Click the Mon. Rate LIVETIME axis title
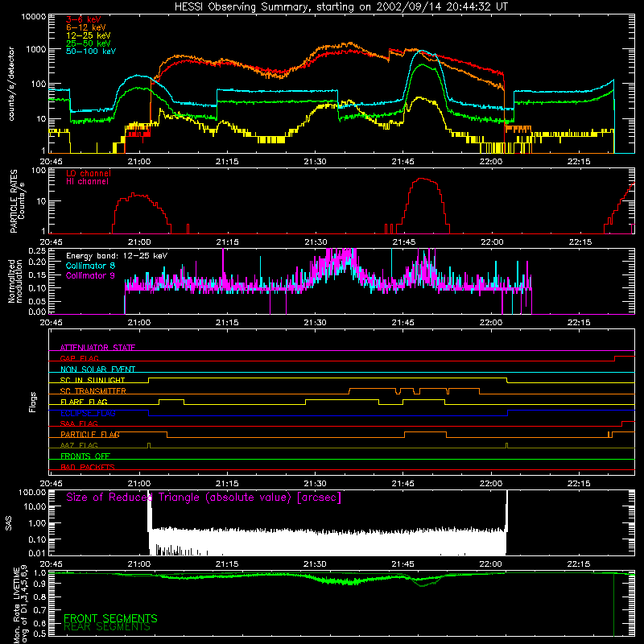Viewport: 644px width, 644px height. (x=21, y=605)
